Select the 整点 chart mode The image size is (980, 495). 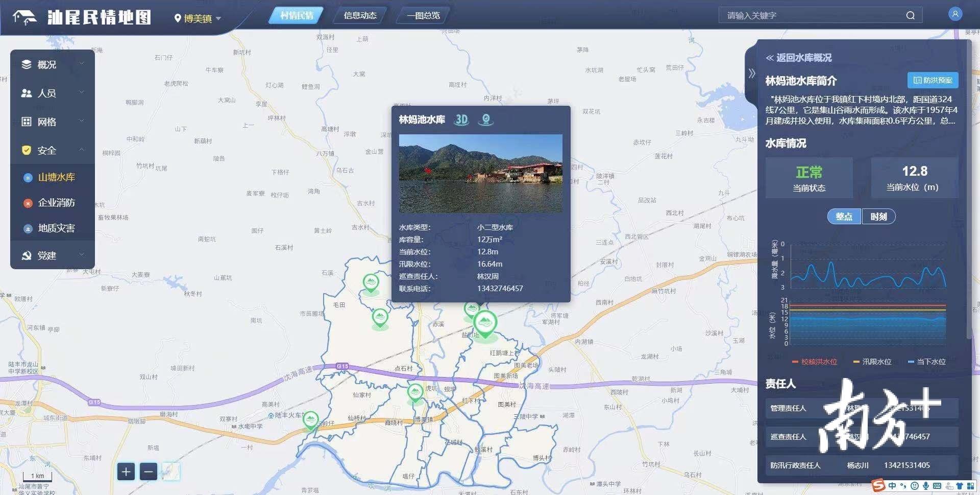coord(844,217)
